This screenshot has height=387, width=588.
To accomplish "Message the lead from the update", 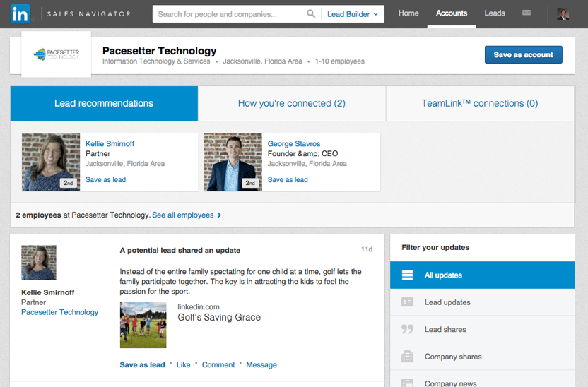I will [261, 365].
